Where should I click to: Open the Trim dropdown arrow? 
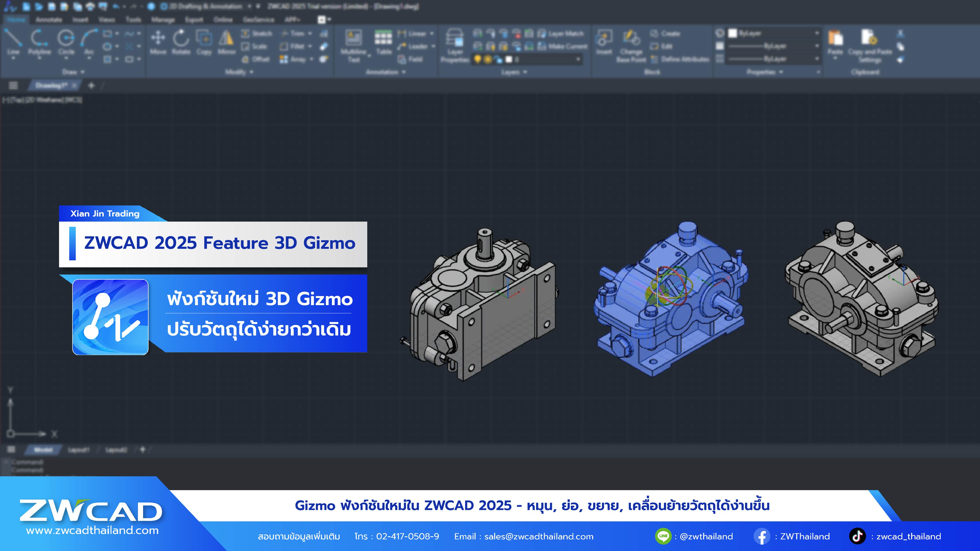click(x=310, y=34)
